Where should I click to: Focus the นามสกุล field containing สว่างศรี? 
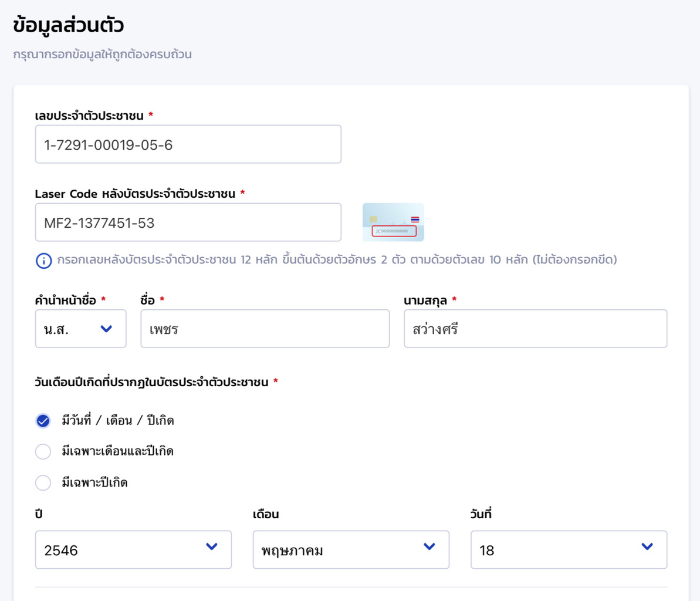click(x=535, y=329)
